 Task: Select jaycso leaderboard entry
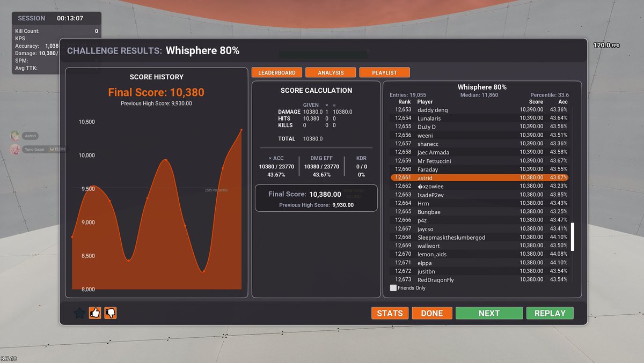(479, 228)
